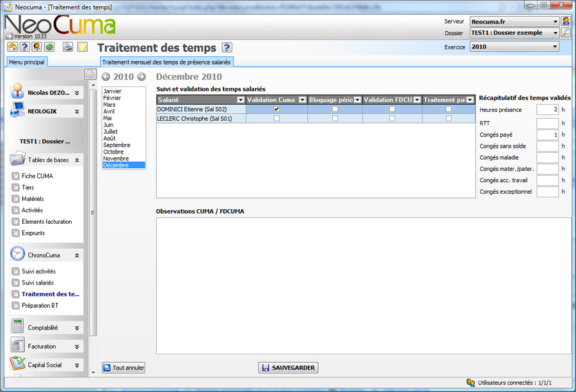Click the Congés payé input field
The height and width of the screenshot is (392, 576).
point(547,135)
